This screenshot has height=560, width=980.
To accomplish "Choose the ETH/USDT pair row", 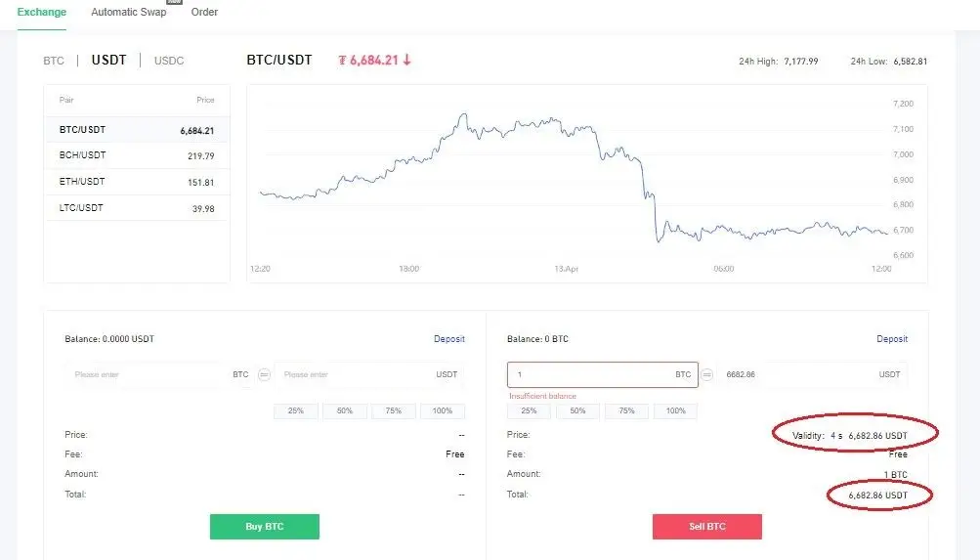I will [x=137, y=182].
